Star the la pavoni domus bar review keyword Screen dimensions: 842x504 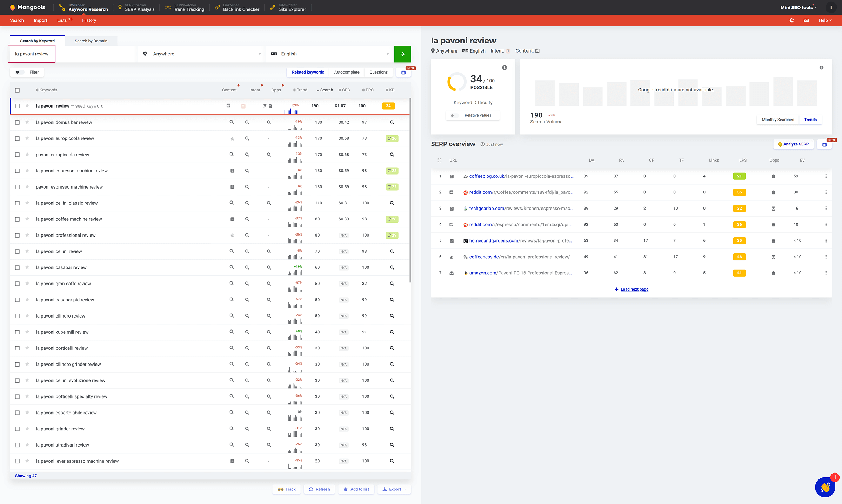(x=27, y=122)
